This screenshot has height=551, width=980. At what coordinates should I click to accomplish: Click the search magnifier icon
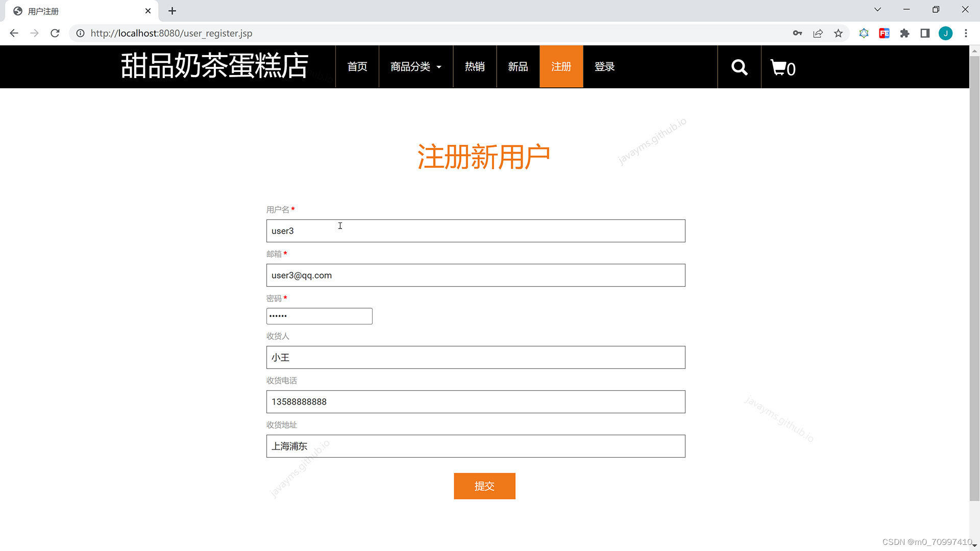(x=739, y=67)
